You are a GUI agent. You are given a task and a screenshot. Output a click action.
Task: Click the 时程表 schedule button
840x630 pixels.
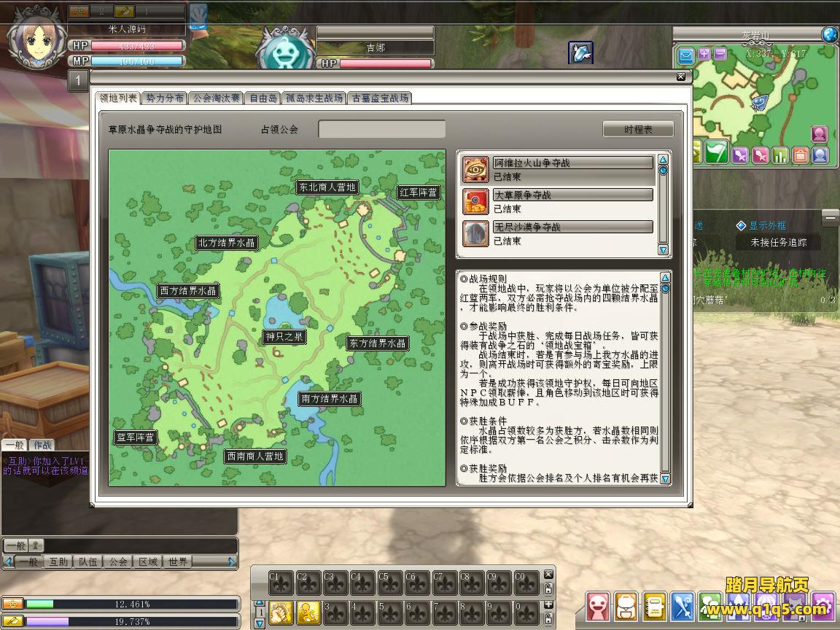(x=638, y=129)
